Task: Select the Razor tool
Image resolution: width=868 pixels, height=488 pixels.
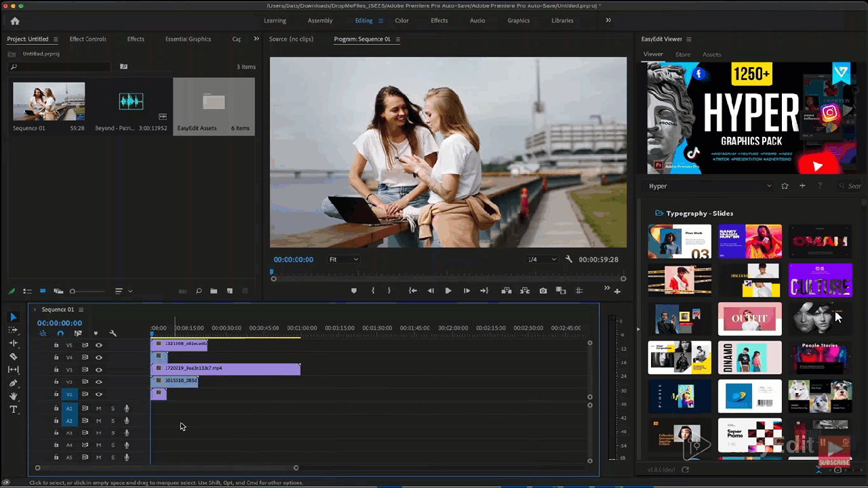Action: click(14, 355)
